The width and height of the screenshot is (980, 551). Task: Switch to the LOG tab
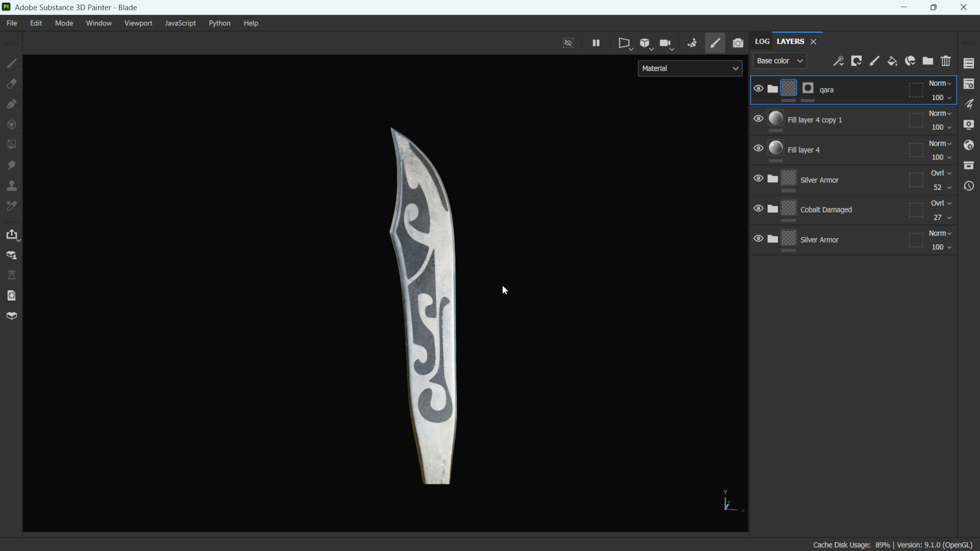pos(762,41)
